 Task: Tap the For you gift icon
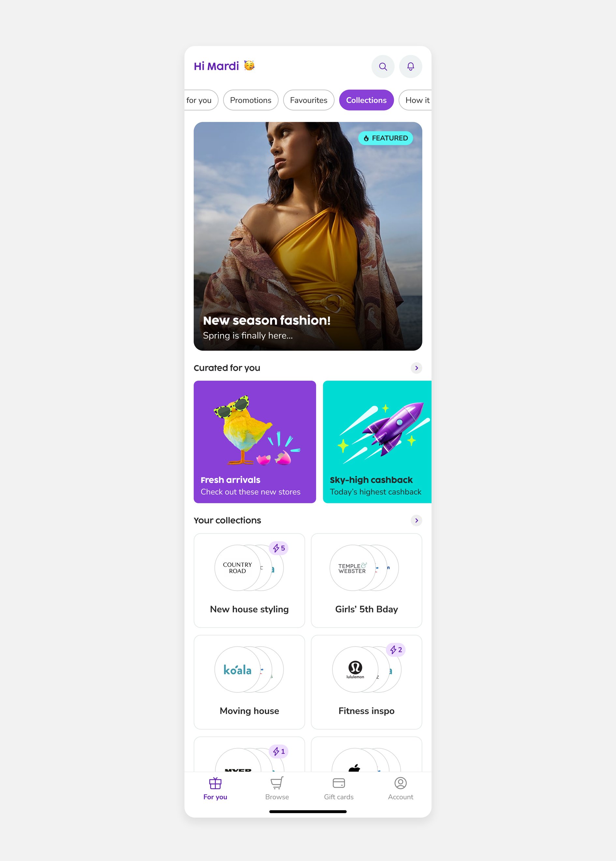click(215, 783)
